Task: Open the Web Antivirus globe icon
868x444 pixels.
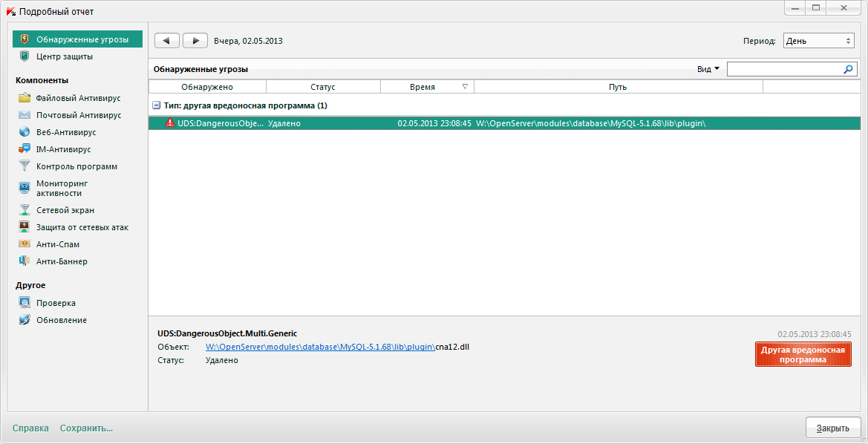Action: [25, 132]
